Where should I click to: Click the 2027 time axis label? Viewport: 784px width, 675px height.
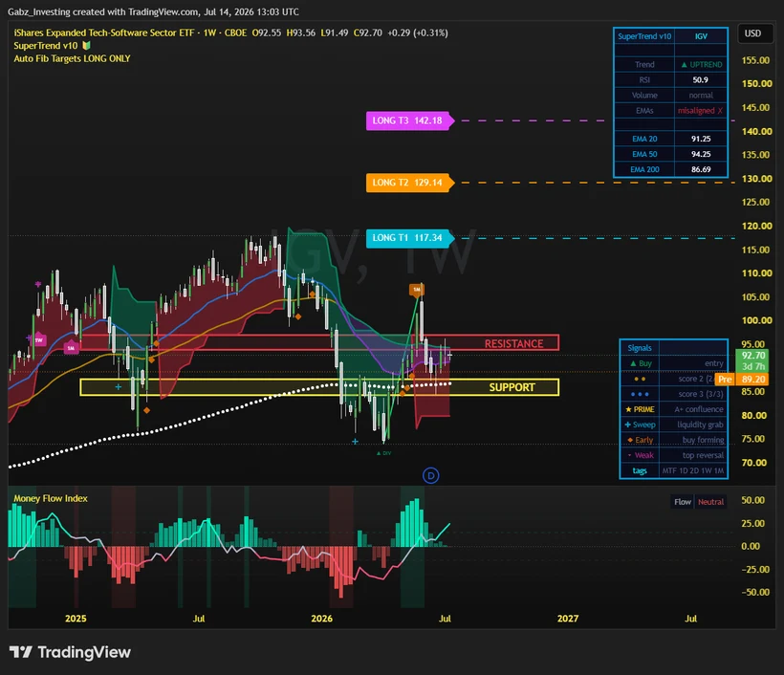[x=568, y=619]
